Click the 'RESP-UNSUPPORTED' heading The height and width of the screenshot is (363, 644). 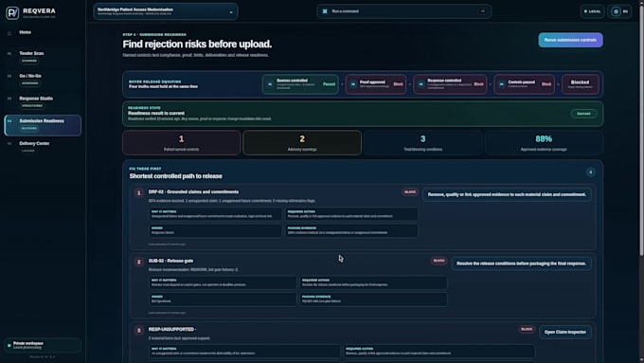coord(171,329)
